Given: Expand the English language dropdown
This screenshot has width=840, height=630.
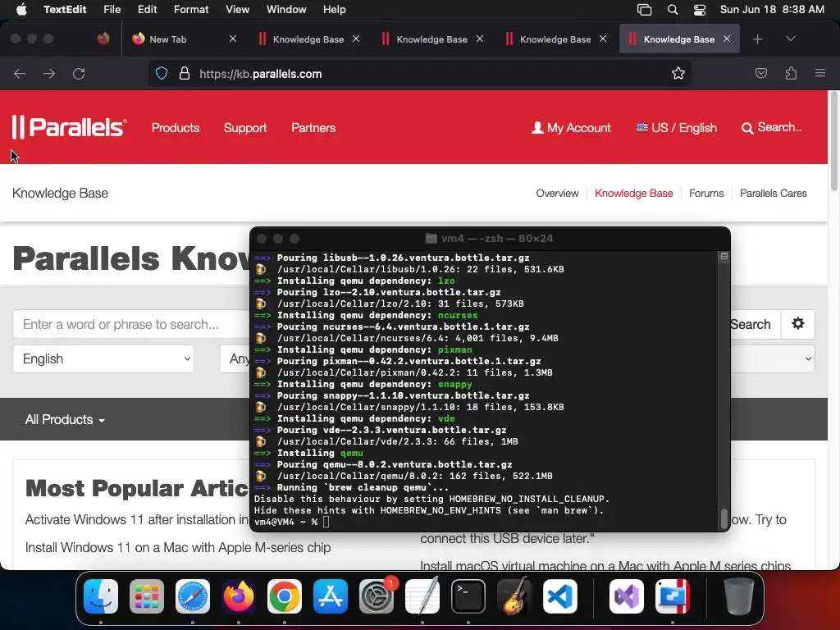Looking at the screenshot, I should [103, 358].
